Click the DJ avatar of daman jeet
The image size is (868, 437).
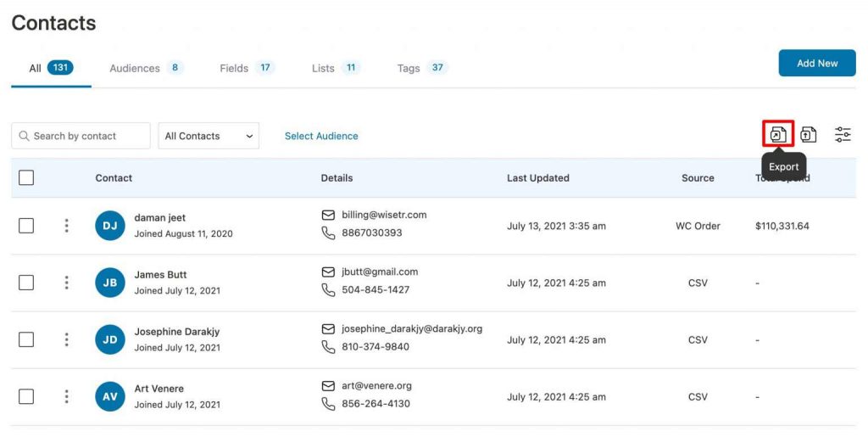coord(110,226)
